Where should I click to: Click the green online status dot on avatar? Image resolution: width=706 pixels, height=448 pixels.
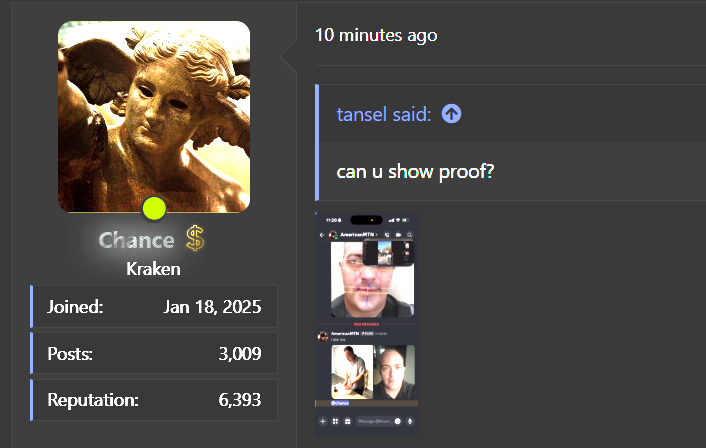click(x=154, y=208)
